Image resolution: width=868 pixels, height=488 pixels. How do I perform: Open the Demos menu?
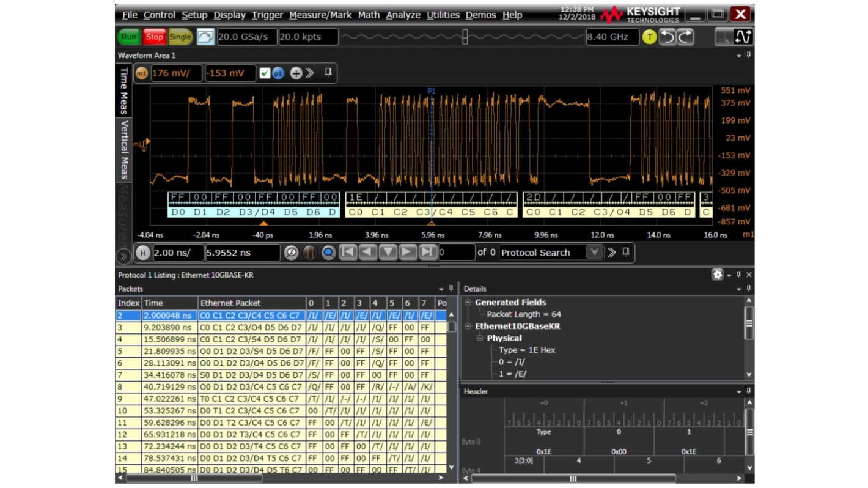(x=481, y=15)
